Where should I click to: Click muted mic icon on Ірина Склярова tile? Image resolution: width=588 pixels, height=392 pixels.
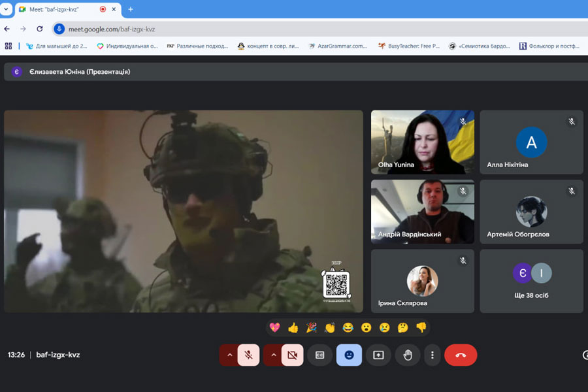point(463,261)
